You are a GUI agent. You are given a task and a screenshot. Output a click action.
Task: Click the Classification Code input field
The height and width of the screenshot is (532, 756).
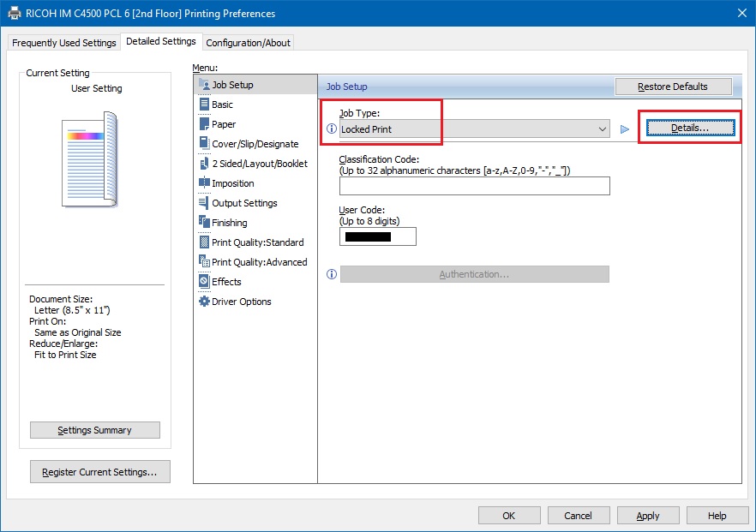click(x=475, y=186)
